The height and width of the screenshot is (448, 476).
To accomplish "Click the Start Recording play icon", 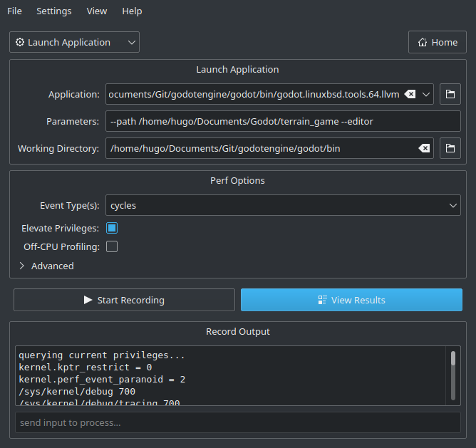I will click(x=88, y=300).
